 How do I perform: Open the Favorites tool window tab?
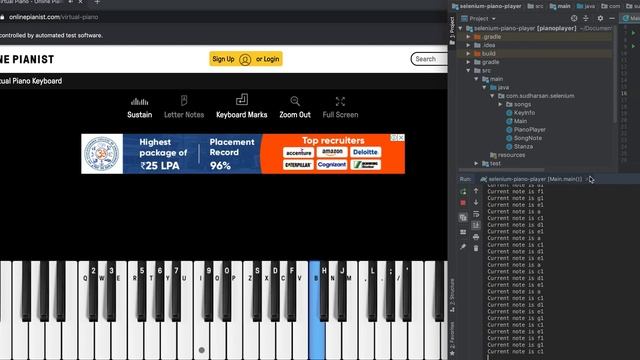[452, 338]
